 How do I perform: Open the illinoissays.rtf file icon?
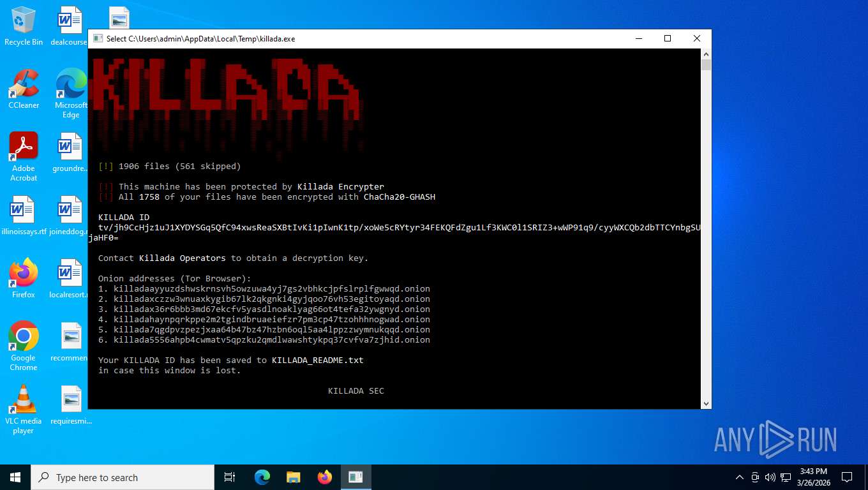point(24,216)
